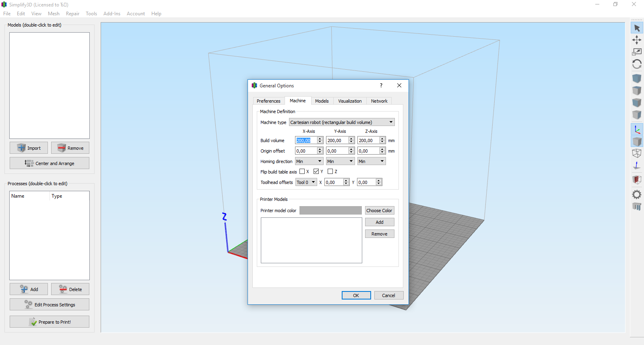
Task: Switch to the front view cube icon
Action: coord(637,102)
